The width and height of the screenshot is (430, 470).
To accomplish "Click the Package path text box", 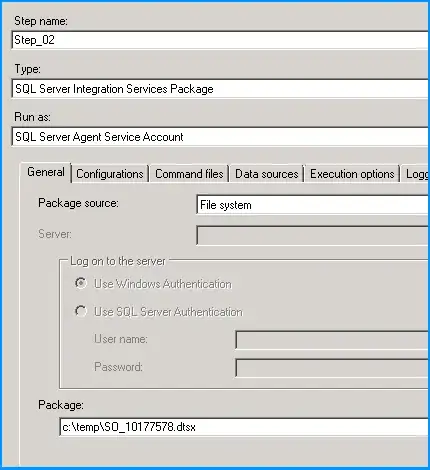I will point(244,427).
